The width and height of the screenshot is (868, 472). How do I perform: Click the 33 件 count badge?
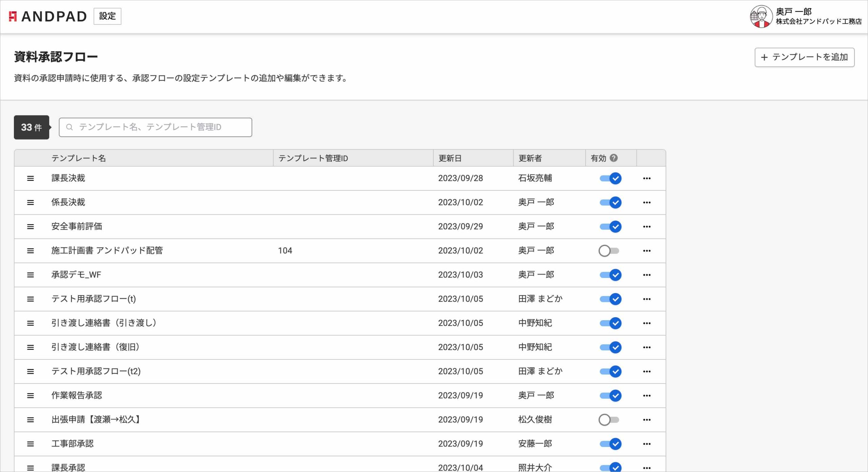pyautogui.click(x=32, y=127)
